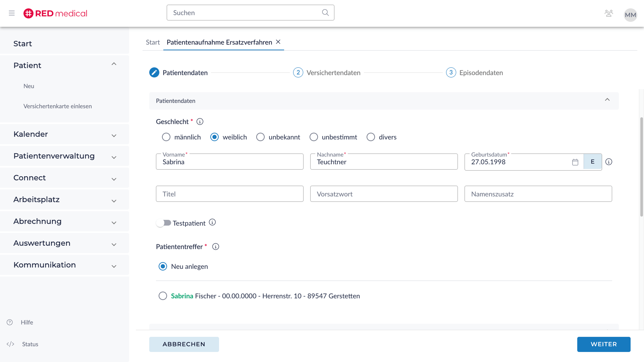Collapse the Patientendaten panel header

click(x=607, y=100)
